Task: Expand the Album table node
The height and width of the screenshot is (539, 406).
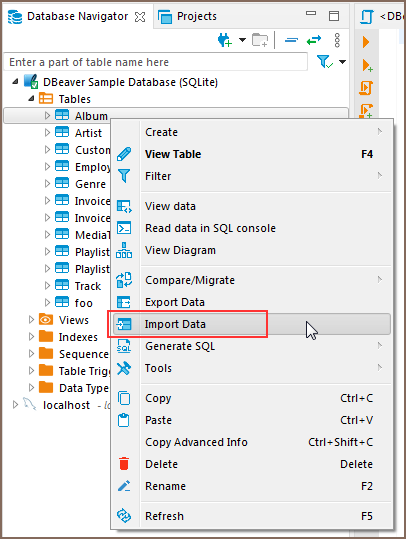Action: coord(47,116)
